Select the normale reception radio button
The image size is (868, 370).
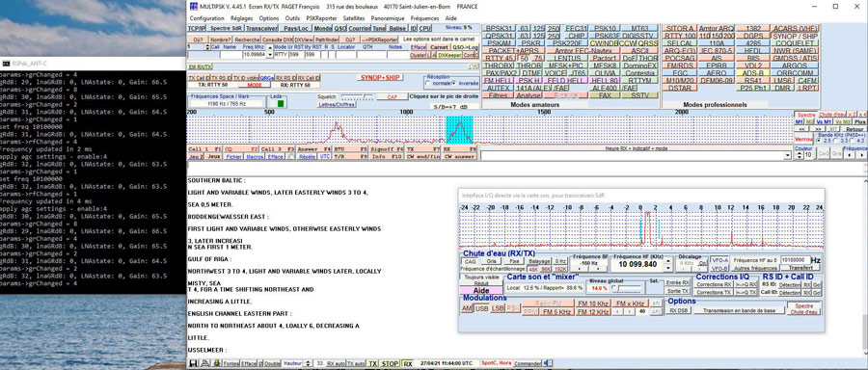coord(427,83)
